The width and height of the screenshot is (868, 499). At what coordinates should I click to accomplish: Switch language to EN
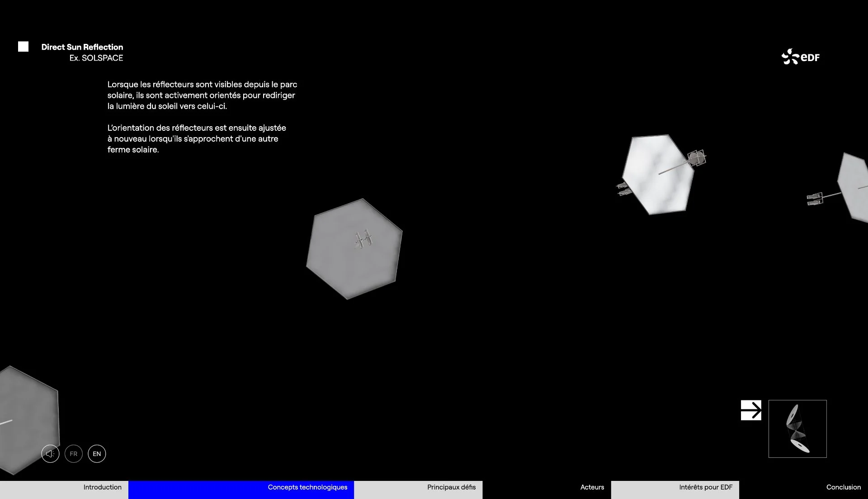97,454
